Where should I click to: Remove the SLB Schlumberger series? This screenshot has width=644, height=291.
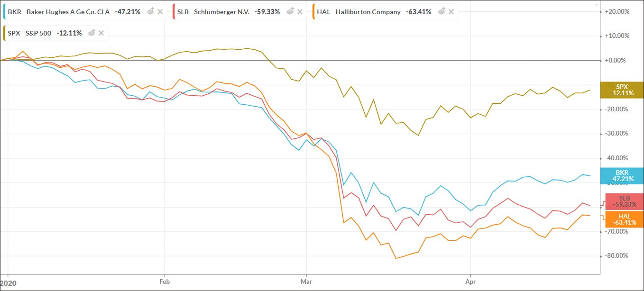[300, 12]
